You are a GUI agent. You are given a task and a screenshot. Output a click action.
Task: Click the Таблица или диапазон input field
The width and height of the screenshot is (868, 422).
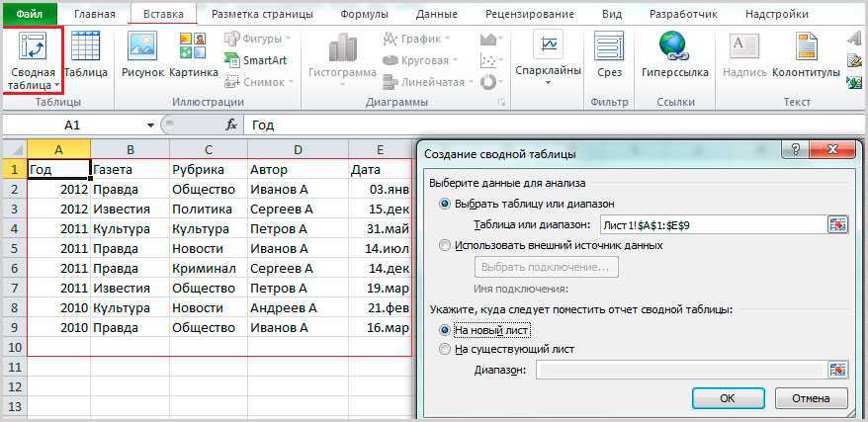(713, 225)
